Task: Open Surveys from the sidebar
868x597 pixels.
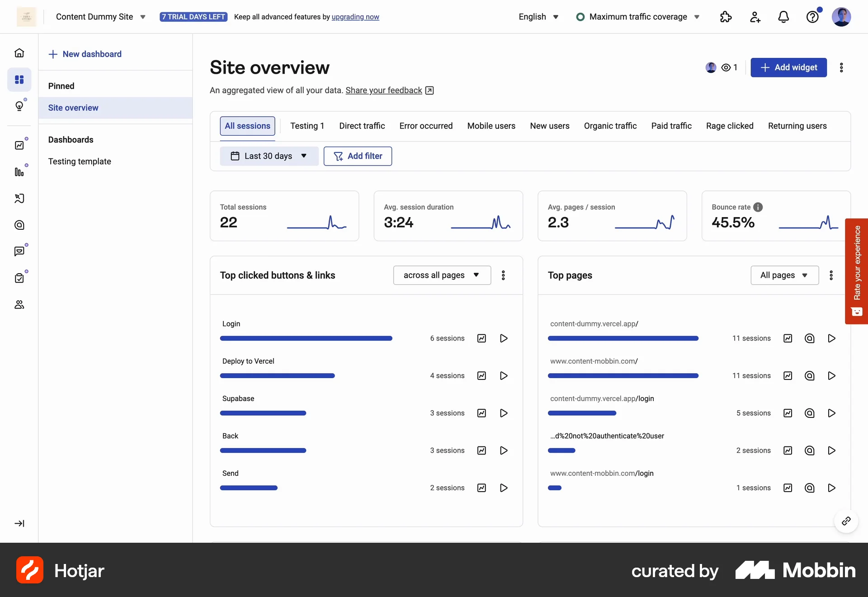Action: click(19, 277)
